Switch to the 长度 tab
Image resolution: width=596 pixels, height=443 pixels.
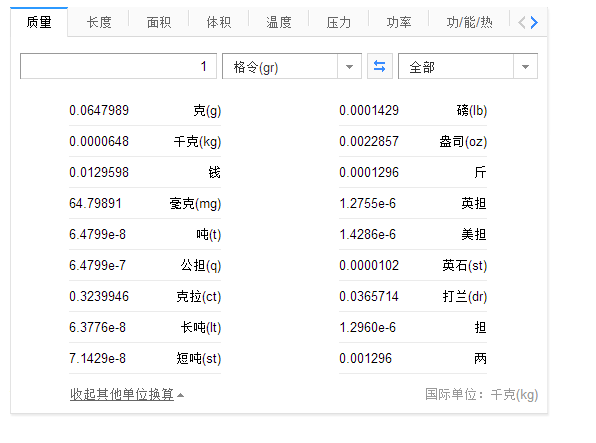coord(99,22)
